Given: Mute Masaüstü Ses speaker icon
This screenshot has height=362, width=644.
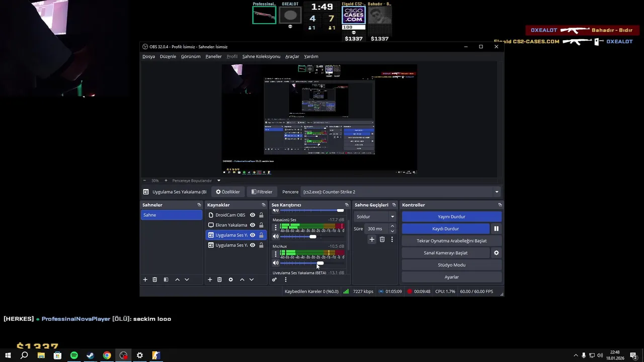Looking at the screenshot, I should (275, 237).
